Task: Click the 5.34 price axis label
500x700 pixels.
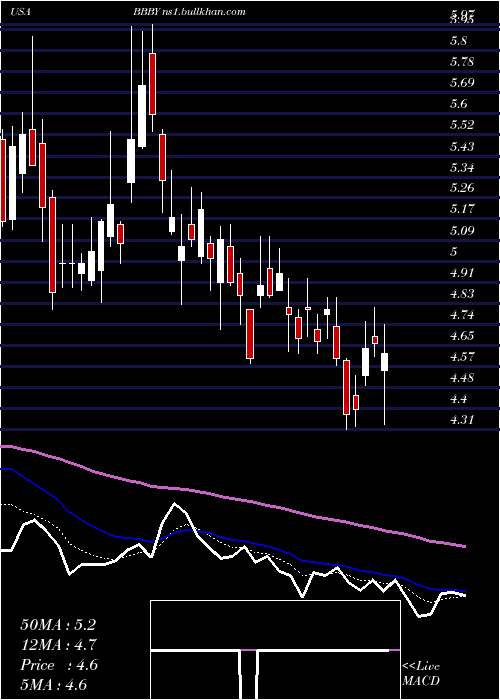Action: tap(462, 167)
